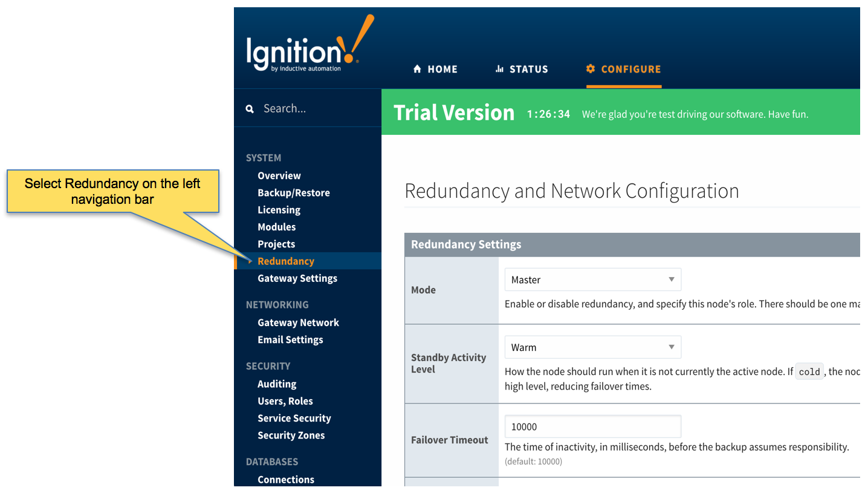Open Gateway Settings
The width and height of the screenshot is (868, 496).
(x=297, y=278)
